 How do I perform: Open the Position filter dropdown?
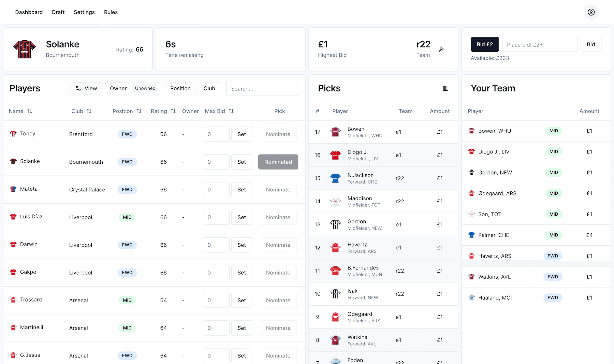pyautogui.click(x=180, y=88)
